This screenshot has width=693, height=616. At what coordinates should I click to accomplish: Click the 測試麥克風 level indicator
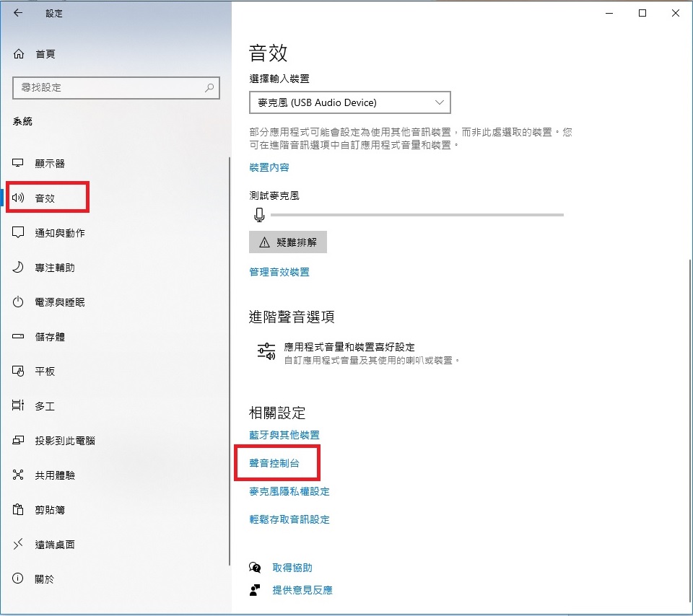click(411, 214)
